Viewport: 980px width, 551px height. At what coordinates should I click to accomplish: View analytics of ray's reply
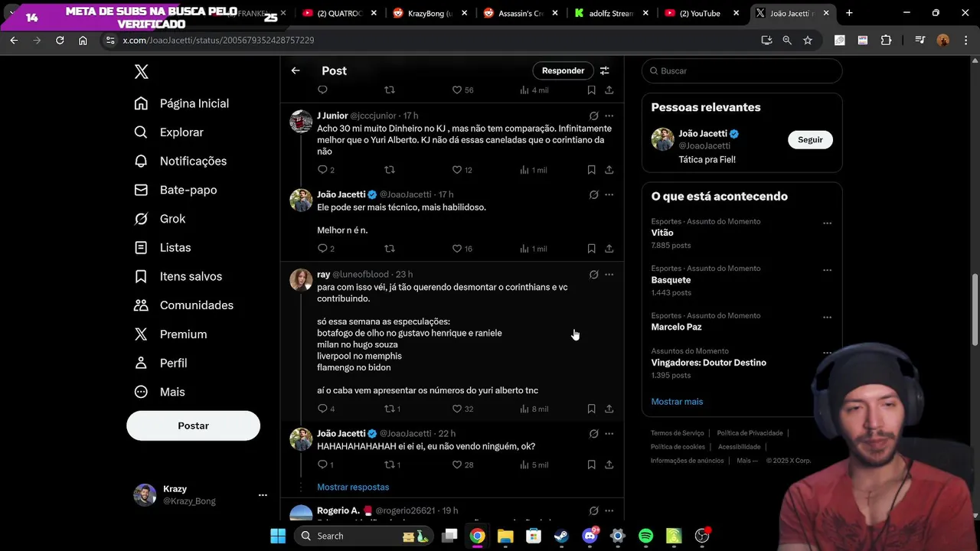[534, 409]
